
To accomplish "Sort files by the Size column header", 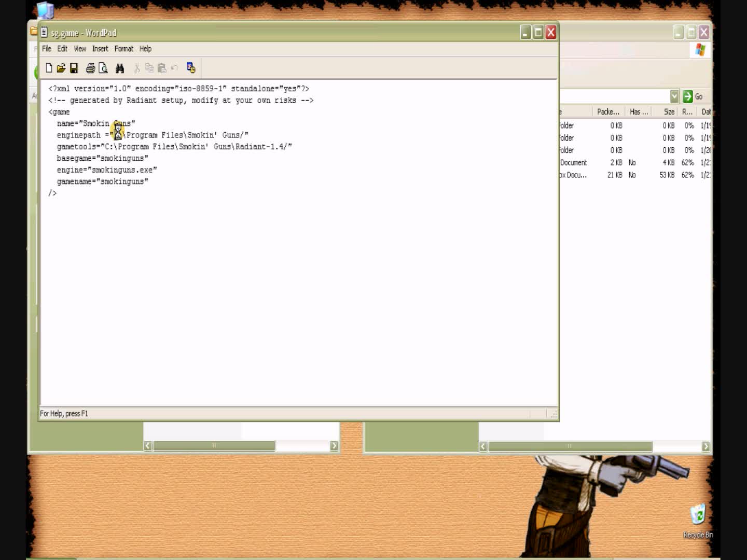I will click(x=669, y=111).
